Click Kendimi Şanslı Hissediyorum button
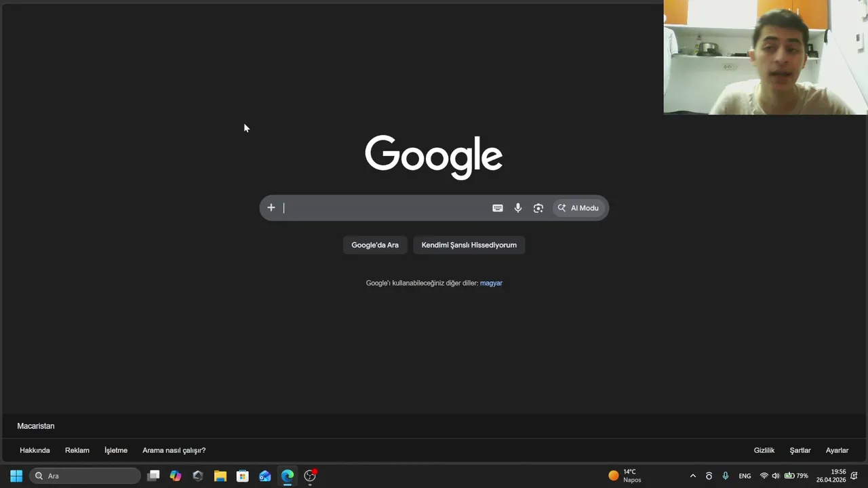This screenshot has height=488, width=868. click(x=469, y=245)
